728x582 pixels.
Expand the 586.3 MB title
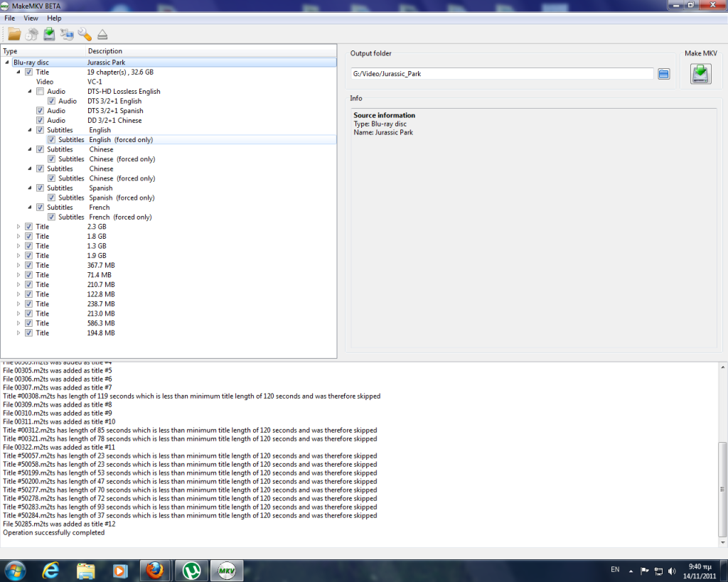(19, 323)
